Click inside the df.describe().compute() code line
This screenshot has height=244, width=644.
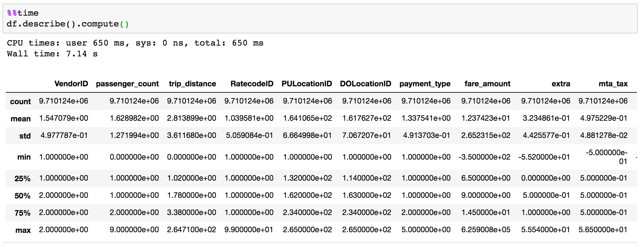click(x=68, y=24)
